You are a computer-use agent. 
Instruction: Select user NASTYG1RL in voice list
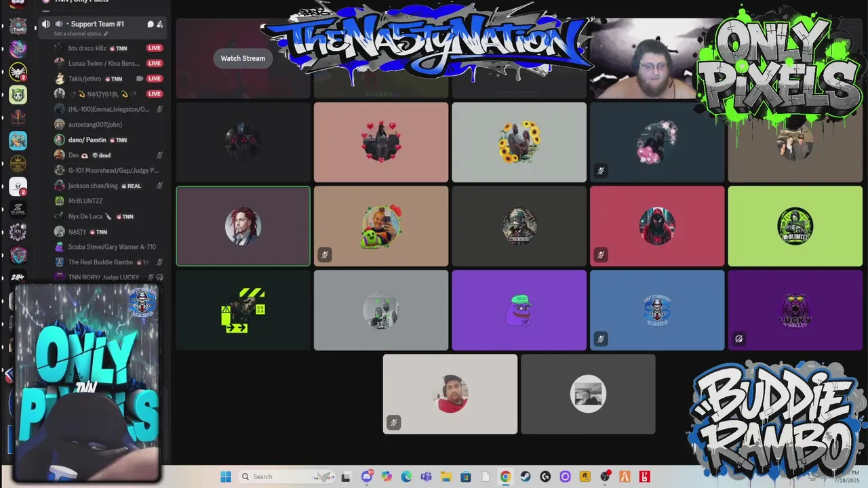point(108,94)
